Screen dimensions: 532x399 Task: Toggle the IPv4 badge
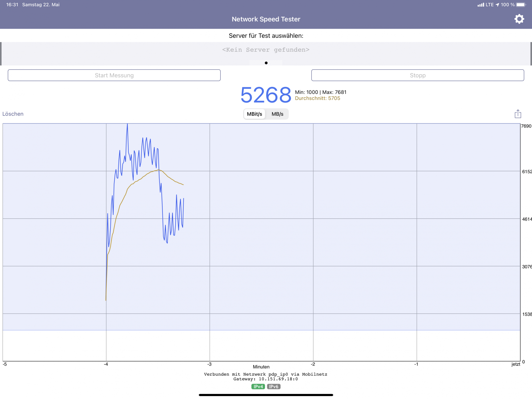click(x=258, y=386)
